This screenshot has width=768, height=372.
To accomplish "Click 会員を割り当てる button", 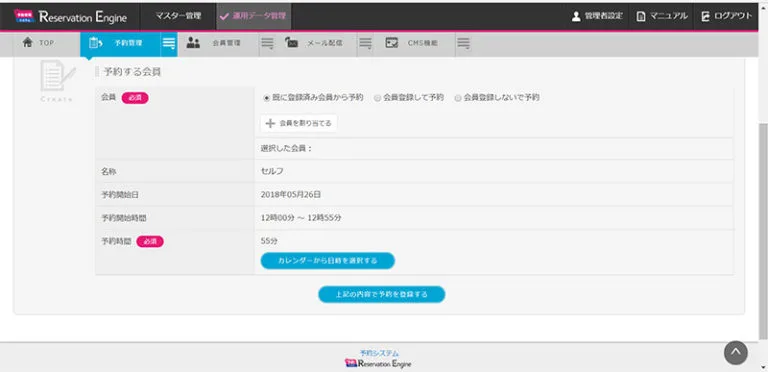I will click(x=299, y=123).
